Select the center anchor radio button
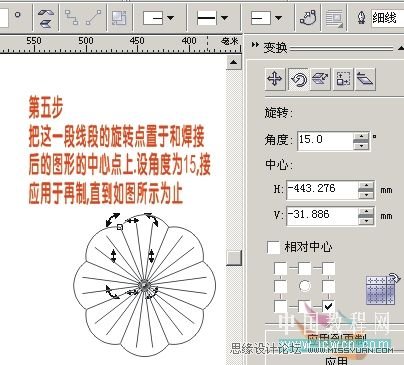Image resolution: width=404 pixels, height=365 pixels. click(305, 286)
